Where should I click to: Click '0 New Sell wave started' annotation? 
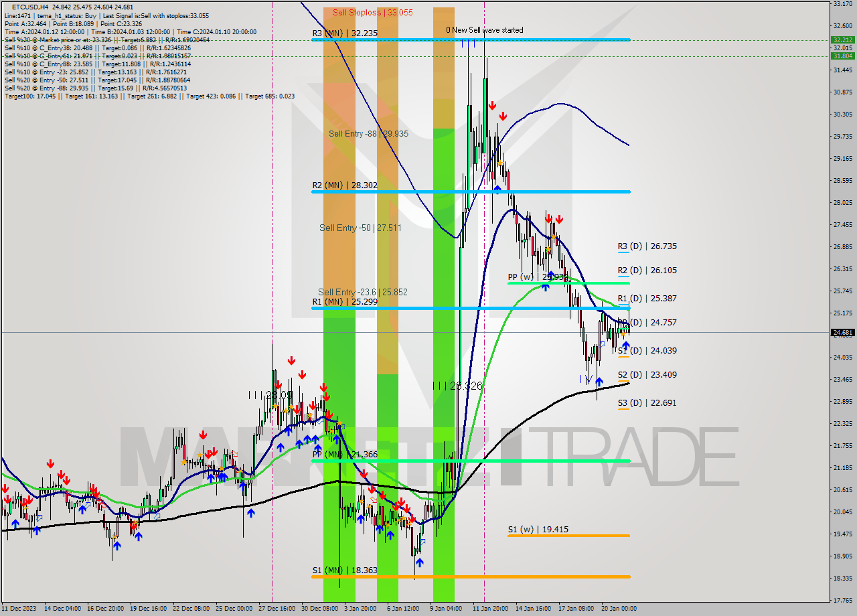point(485,30)
